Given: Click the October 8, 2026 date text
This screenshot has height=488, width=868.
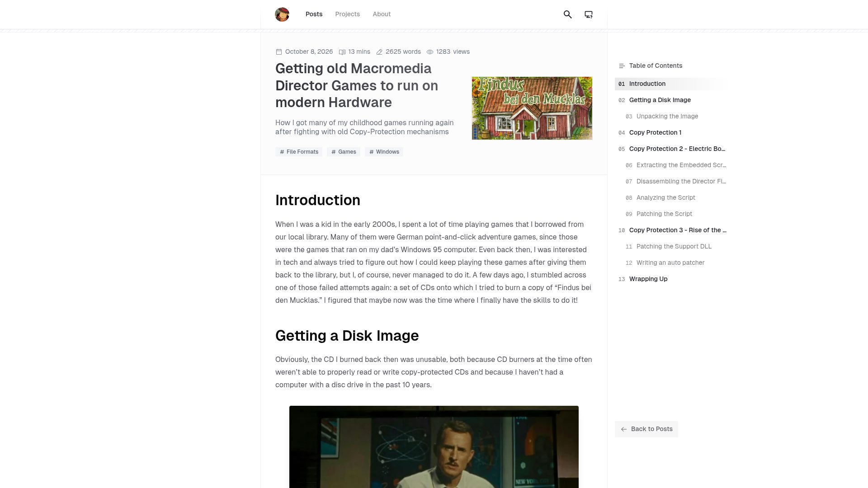Looking at the screenshot, I should tap(309, 52).
